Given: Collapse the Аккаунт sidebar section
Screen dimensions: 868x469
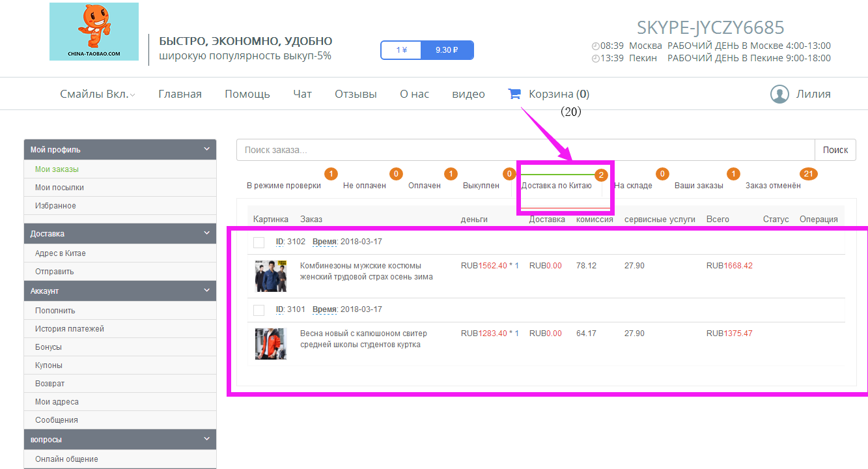Looking at the screenshot, I should pyautogui.click(x=206, y=291).
